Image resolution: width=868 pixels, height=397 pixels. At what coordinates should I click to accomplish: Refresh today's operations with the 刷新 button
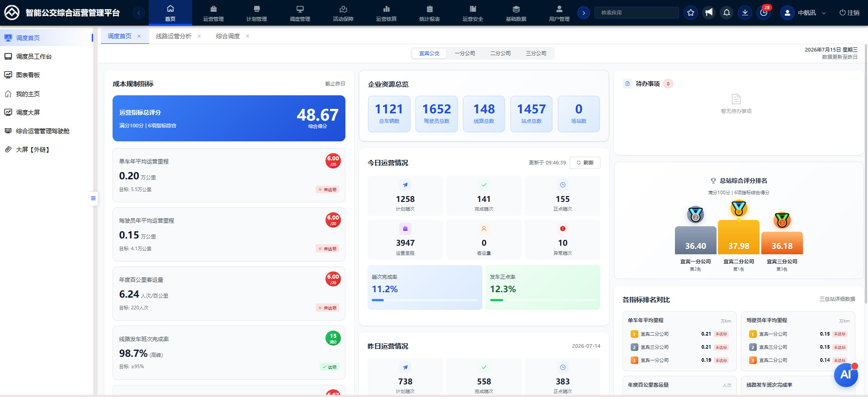click(585, 163)
